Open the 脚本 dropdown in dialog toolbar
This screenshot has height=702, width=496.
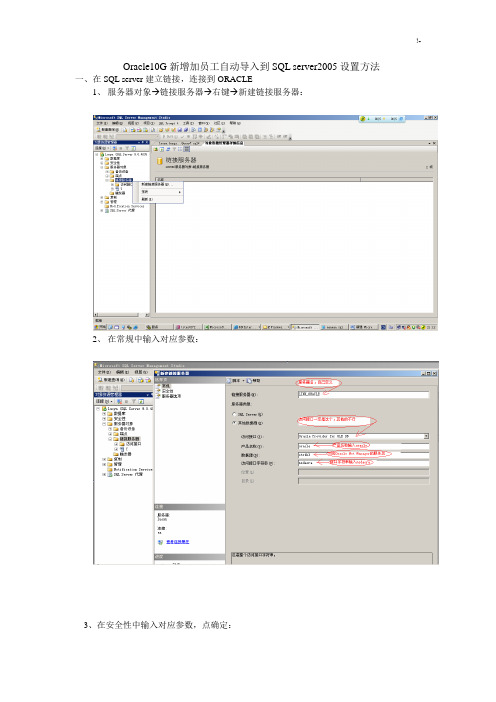pos(236,381)
